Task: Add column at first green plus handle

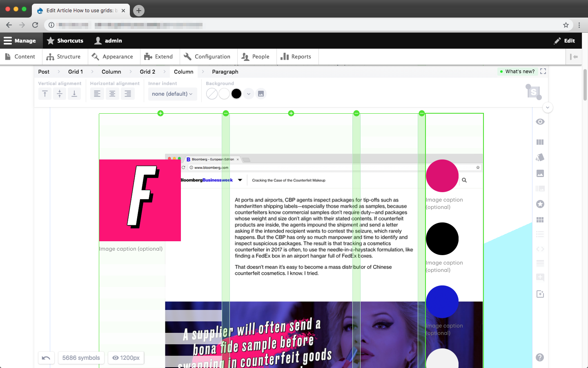Action: tap(160, 113)
